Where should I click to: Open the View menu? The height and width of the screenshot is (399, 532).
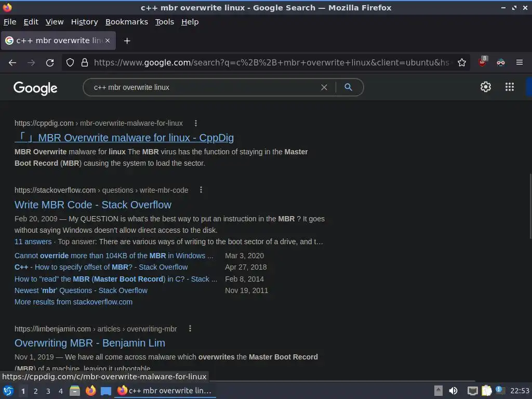[55, 22]
